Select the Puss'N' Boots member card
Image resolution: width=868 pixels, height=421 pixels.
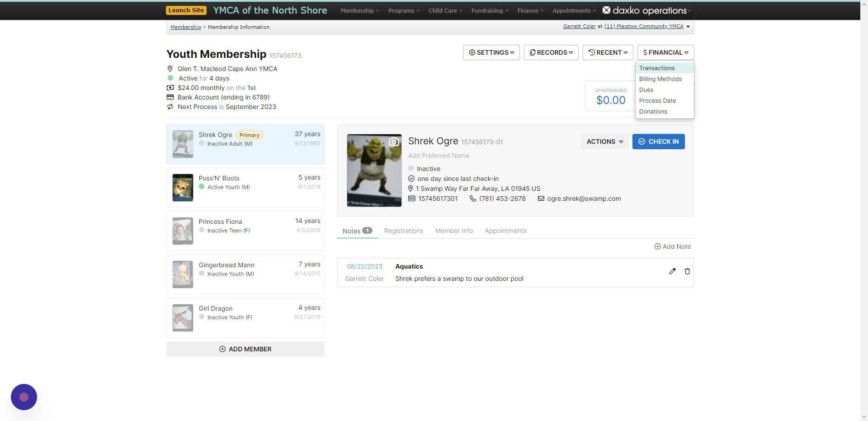coord(245,187)
